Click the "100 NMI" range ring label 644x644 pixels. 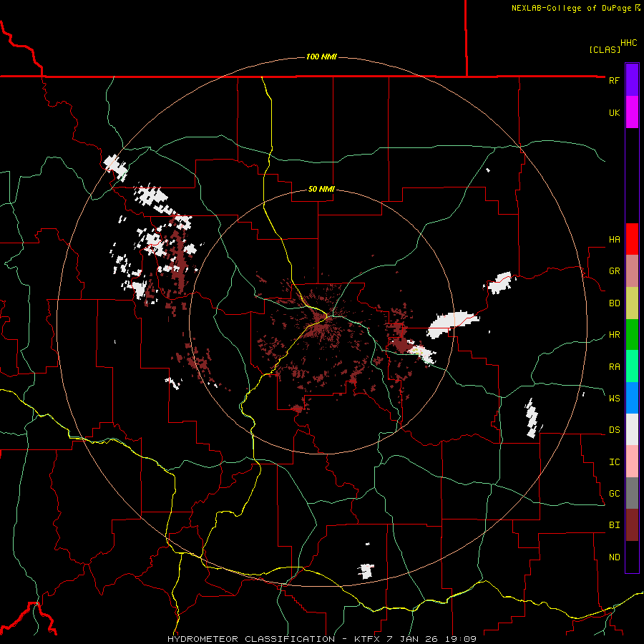tap(321, 57)
